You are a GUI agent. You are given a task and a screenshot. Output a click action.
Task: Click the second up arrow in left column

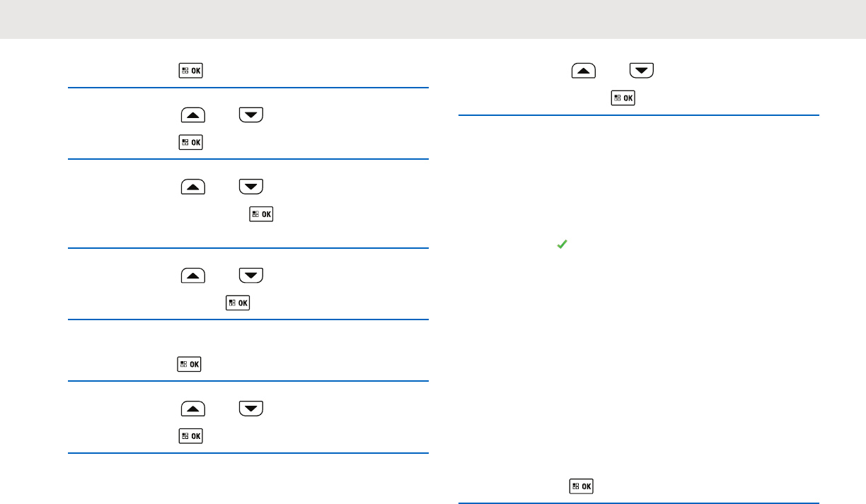pos(193,187)
